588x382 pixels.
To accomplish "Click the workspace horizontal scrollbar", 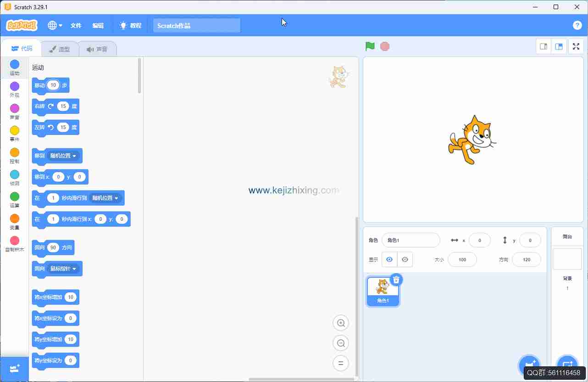I will [x=301, y=379].
